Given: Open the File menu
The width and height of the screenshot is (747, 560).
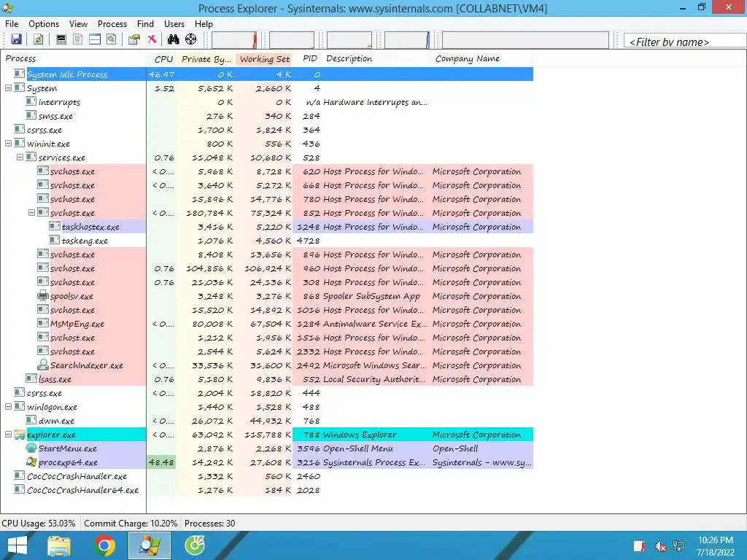Looking at the screenshot, I should tap(12, 24).
